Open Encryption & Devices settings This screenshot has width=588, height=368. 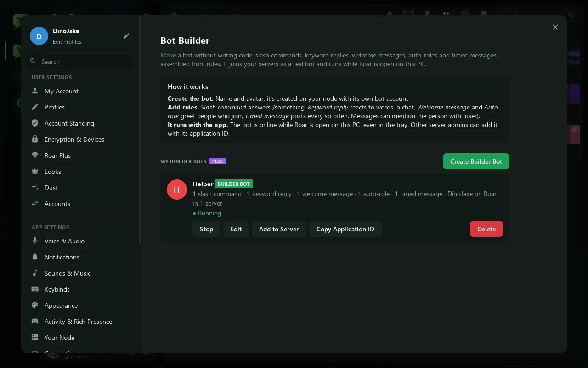(x=80, y=139)
